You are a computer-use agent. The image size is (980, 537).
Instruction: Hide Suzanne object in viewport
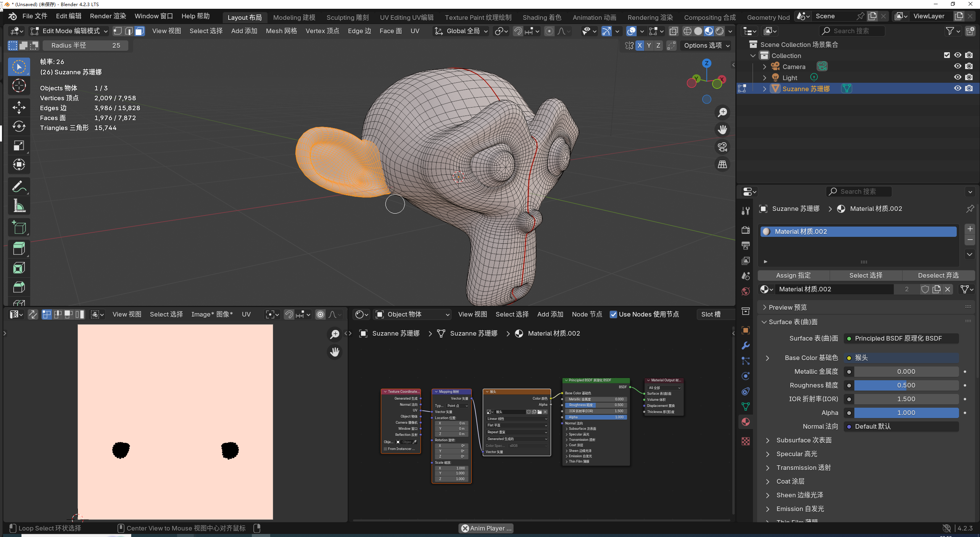957,88
